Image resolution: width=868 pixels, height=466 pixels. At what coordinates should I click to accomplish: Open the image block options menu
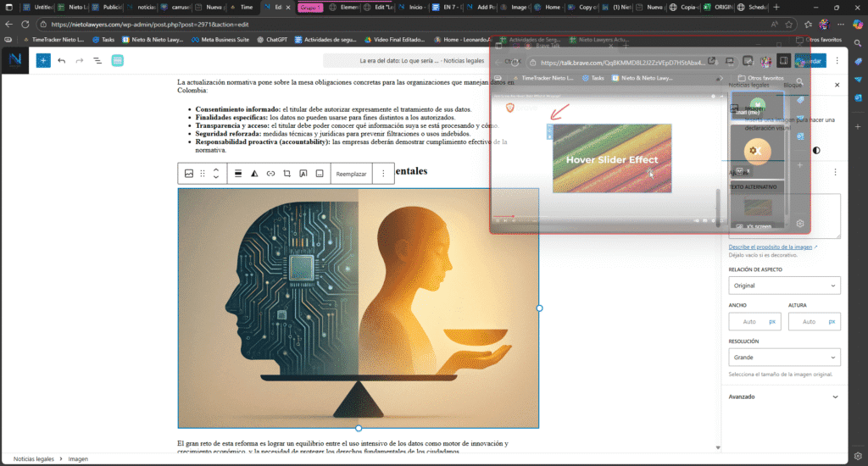383,174
